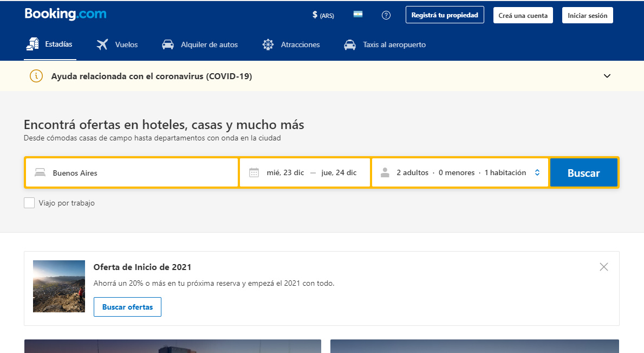Check the Viajo por trabajo checkbox
This screenshot has height=353, width=644.
pyautogui.click(x=29, y=203)
